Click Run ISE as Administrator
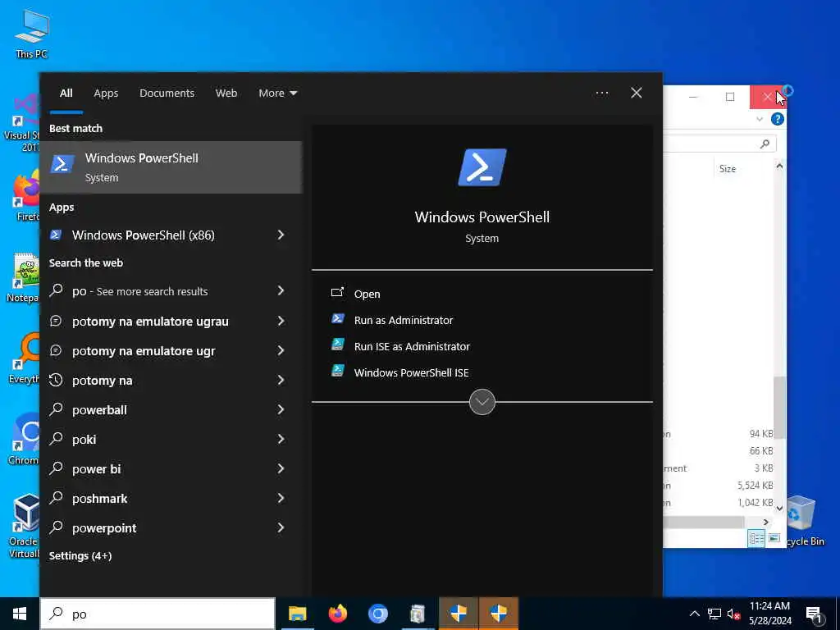 412,346
